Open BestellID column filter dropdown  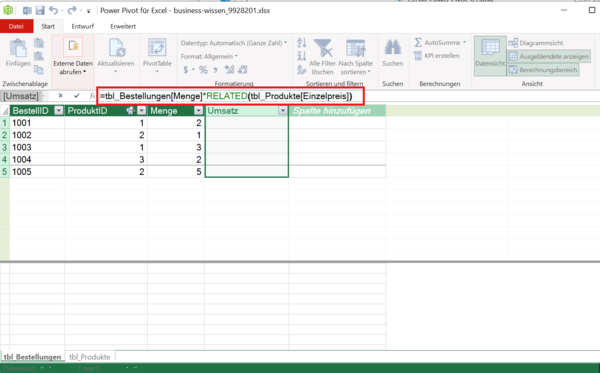point(59,111)
